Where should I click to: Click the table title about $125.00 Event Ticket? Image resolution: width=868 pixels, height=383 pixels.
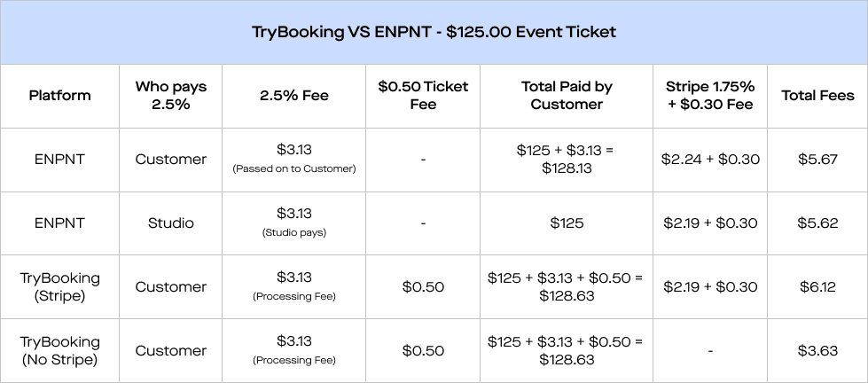coord(434,32)
